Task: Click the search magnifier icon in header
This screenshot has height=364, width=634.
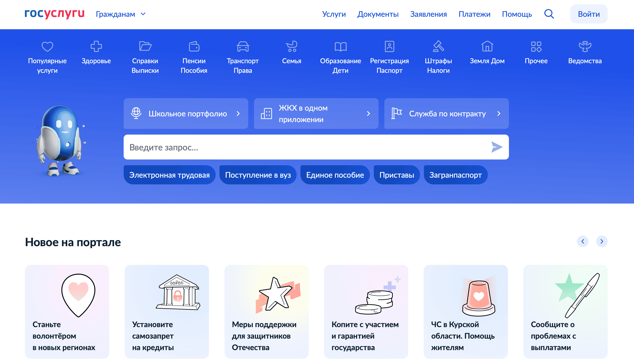Action: pyautogui.click(x=549, y=14)
